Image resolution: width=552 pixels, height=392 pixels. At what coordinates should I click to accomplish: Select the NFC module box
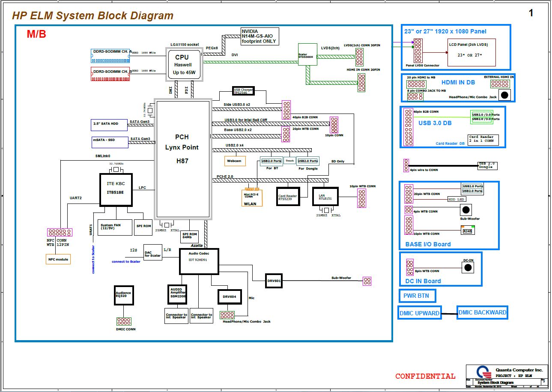pos(58,259)
